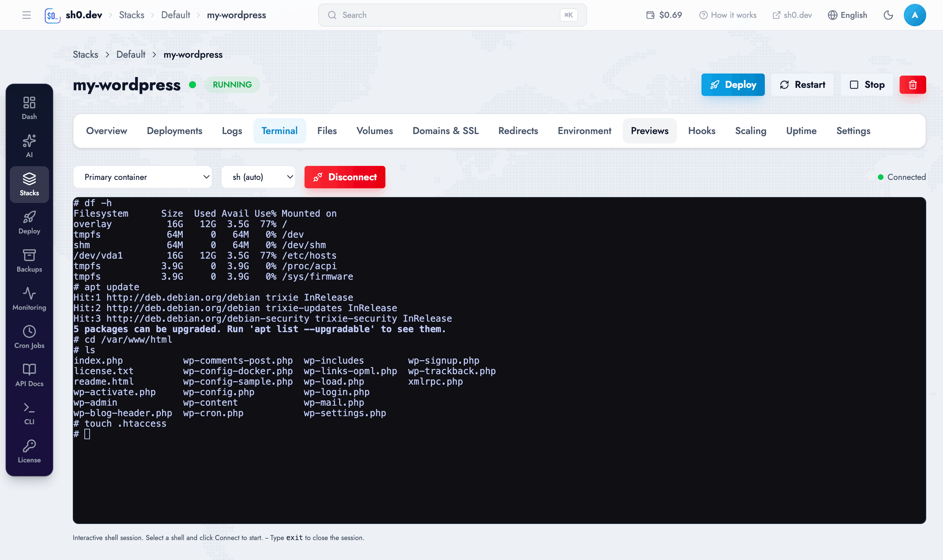Open the Uptime tab
This screenshot has width=943, height=560.
[801, 131]
